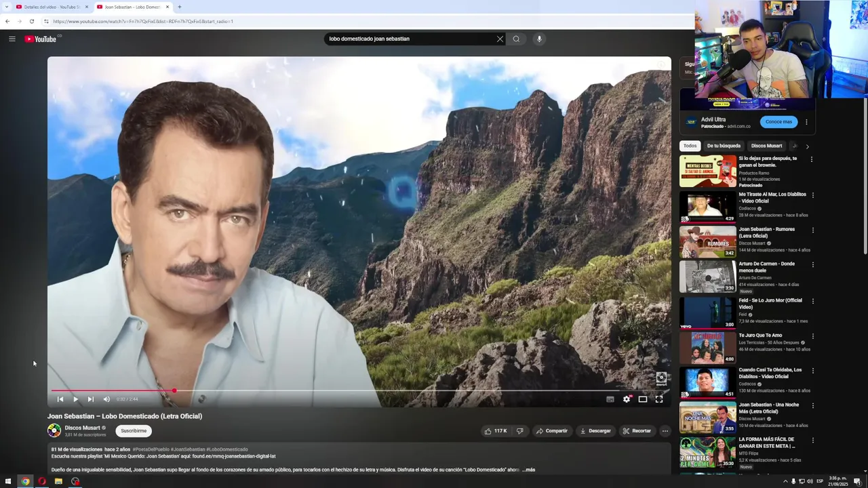Click the #JoanSebastian hashtag
This screenshot has height=488, width=868.
pos(188,449)
